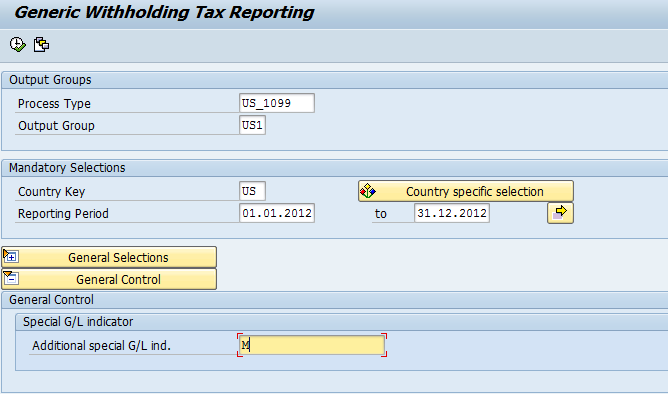Open multiple selection arrow for Reporting Period
The width and height of the screenshot is (668, 394).
coord(560,213)
